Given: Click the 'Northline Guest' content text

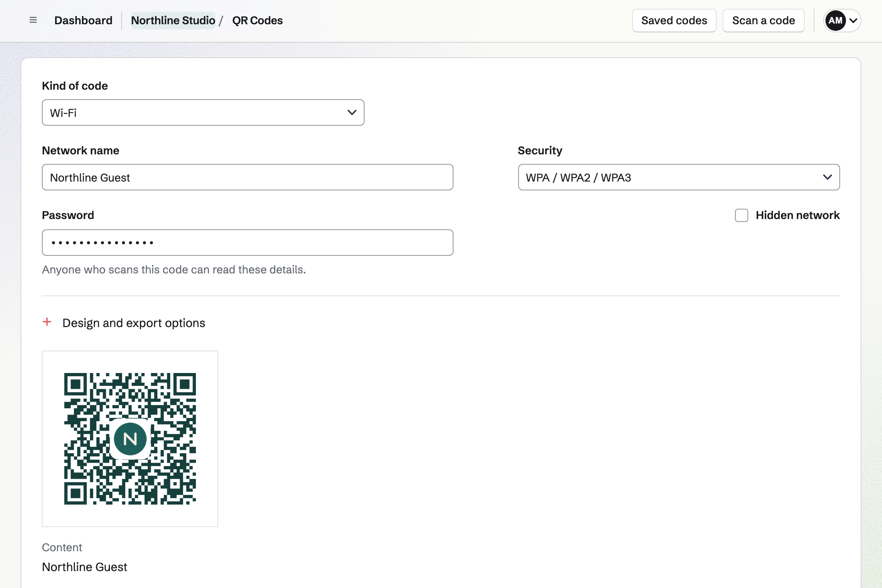Looking at the screenshot, I should pyautogui.click(x=85, y=567).
